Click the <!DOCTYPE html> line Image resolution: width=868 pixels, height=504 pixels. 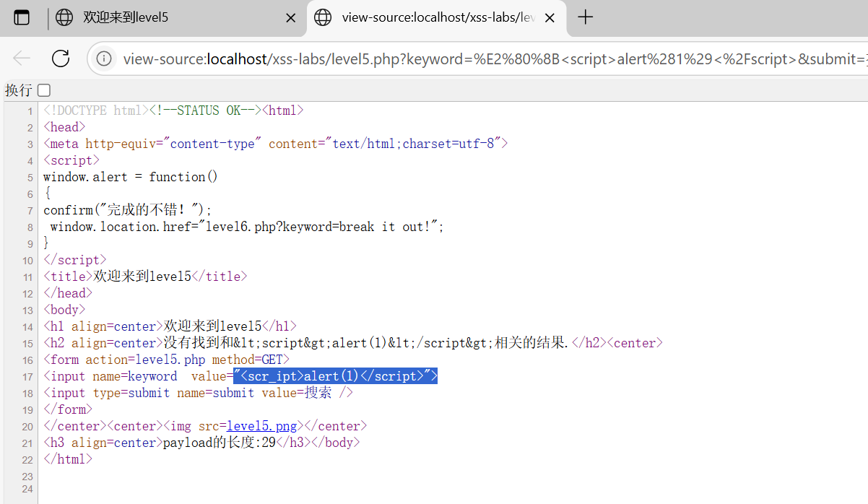pos(173,110)
